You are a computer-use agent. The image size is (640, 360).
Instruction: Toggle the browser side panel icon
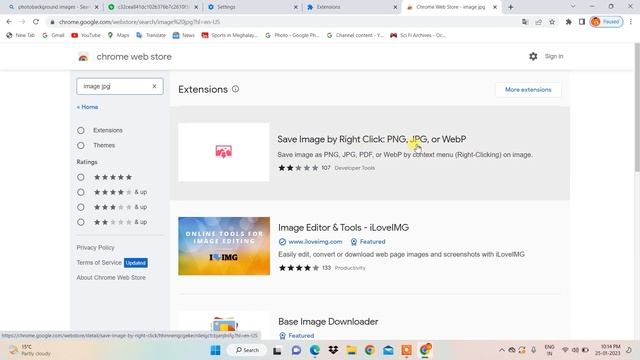click(x=582, y=22)
